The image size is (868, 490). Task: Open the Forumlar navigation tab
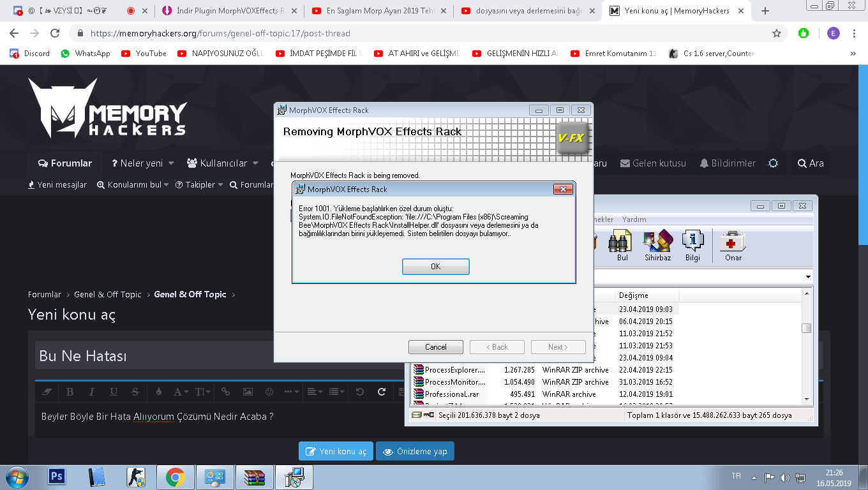tap(65, 163)
